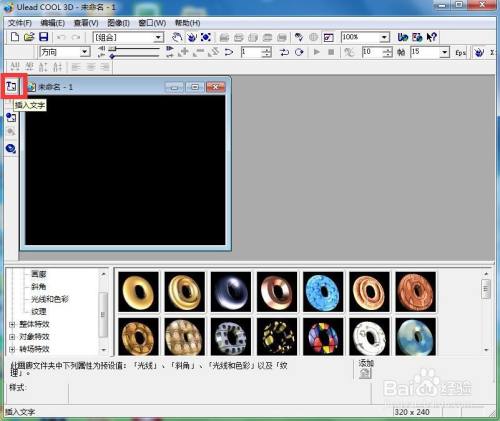Select the blue marble donut thumbnail
This screenshot has width=500, height=421.
pyautogui.click(x=323, y=292)
